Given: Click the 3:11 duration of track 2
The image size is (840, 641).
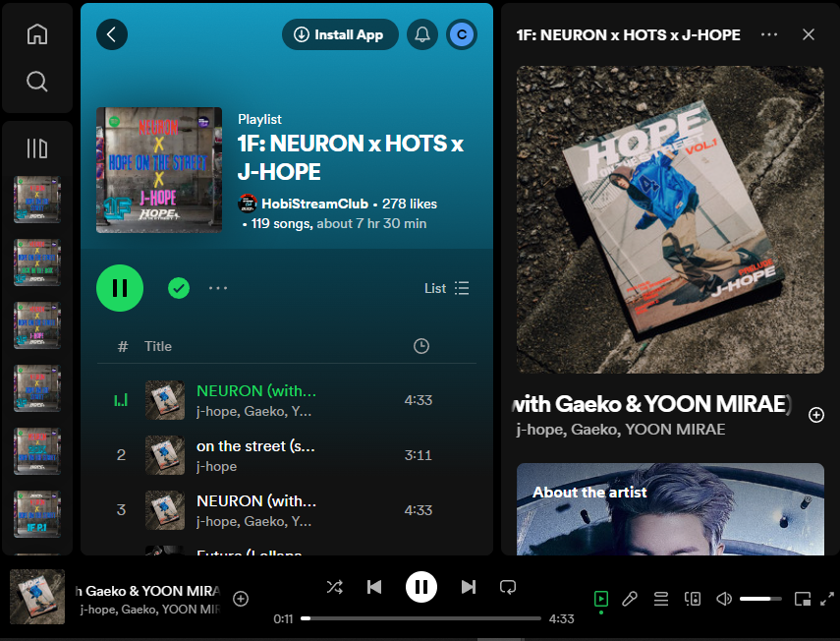Looking at the screenshot, I should (419, 455).
